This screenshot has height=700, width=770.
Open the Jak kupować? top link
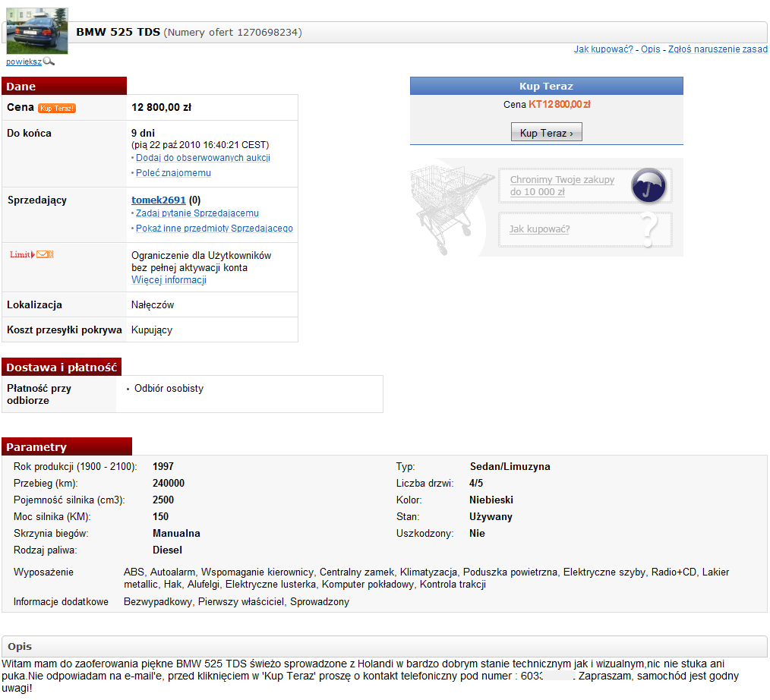coord(604,49)
